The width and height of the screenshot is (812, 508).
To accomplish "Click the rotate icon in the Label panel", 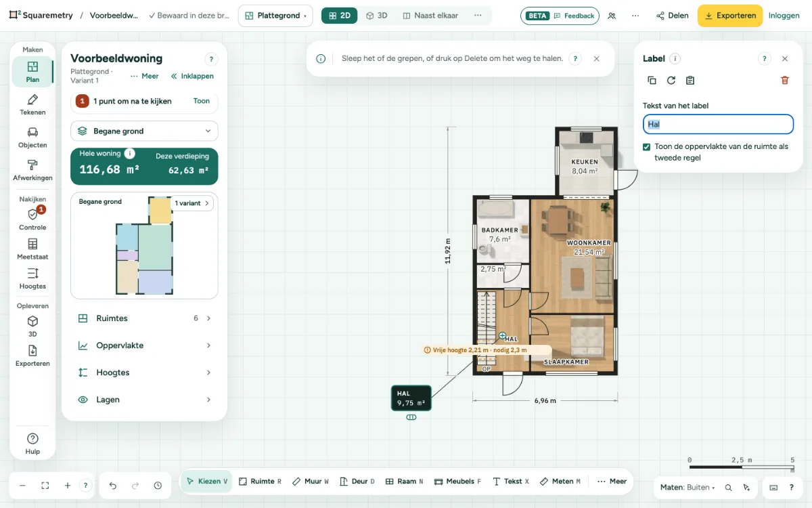I will (x=671, y=80).
